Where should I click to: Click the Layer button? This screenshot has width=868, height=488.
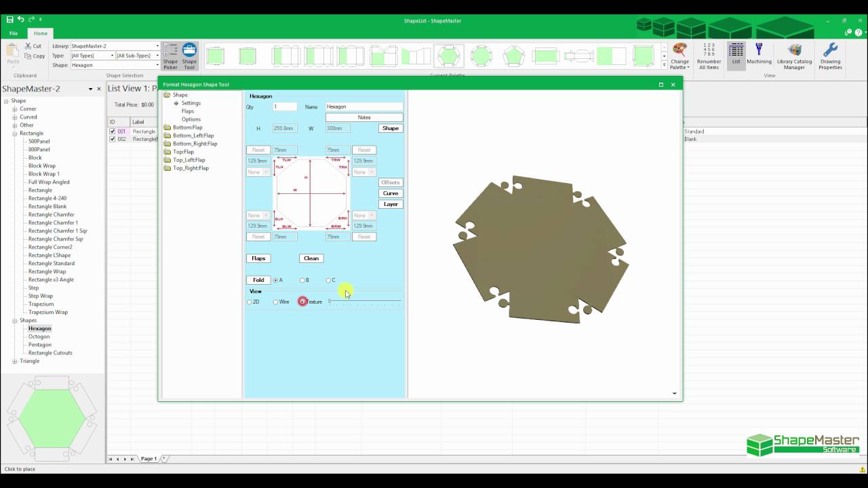(391, 204)
